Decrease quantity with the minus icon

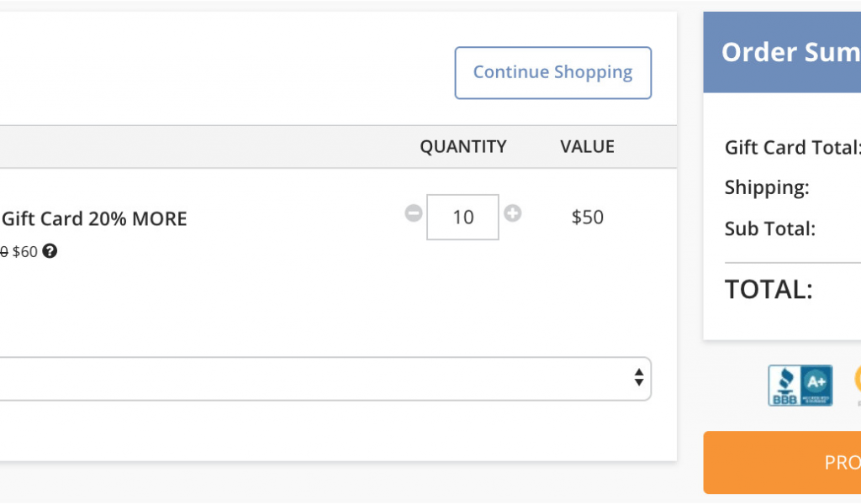pos(414,213)
